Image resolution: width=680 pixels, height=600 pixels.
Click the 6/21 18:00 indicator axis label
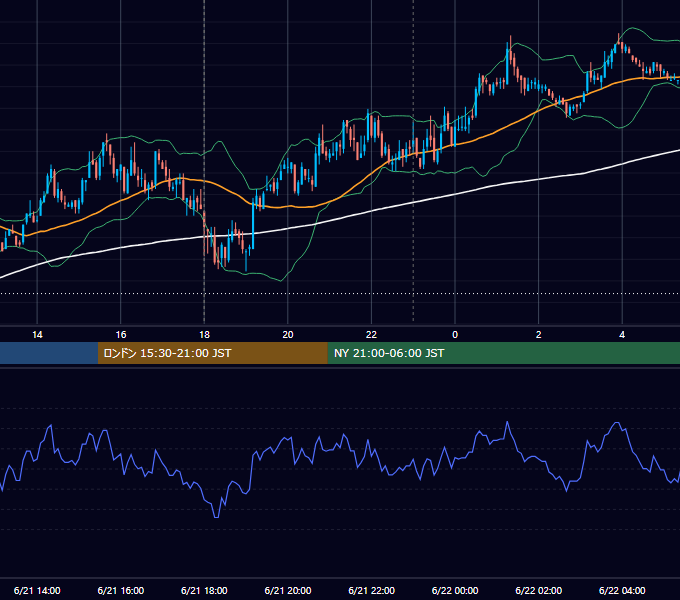pos(204,590)
